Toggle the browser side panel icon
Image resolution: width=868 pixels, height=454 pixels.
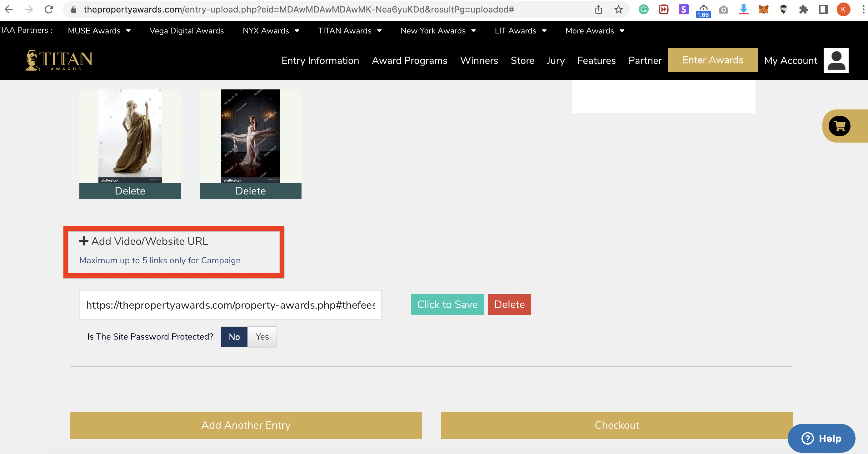coord(824,9)
